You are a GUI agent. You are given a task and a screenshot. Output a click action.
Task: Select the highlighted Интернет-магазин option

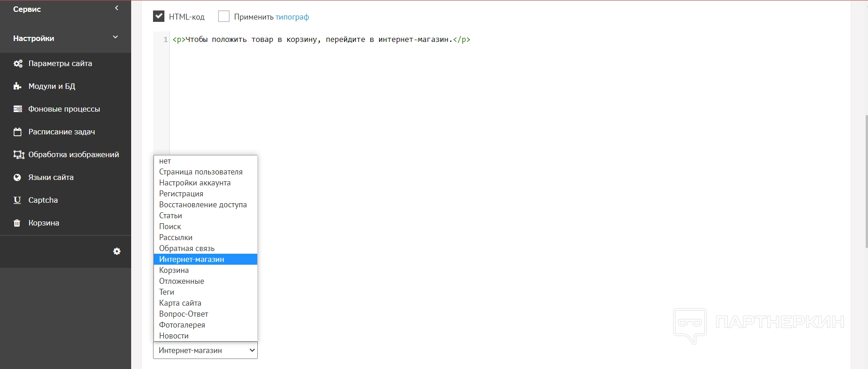205,259
